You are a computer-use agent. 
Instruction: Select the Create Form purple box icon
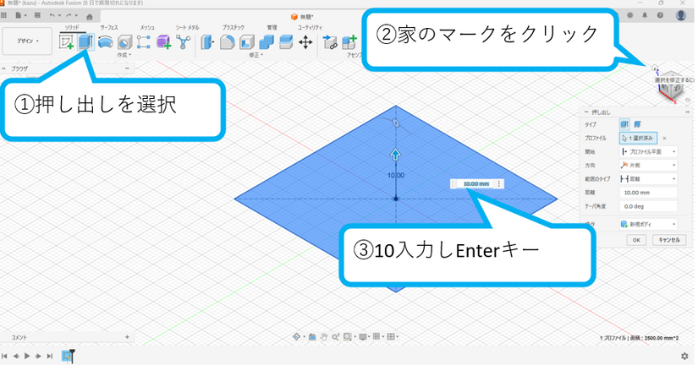pyautogui.click(x=163, y=42)
